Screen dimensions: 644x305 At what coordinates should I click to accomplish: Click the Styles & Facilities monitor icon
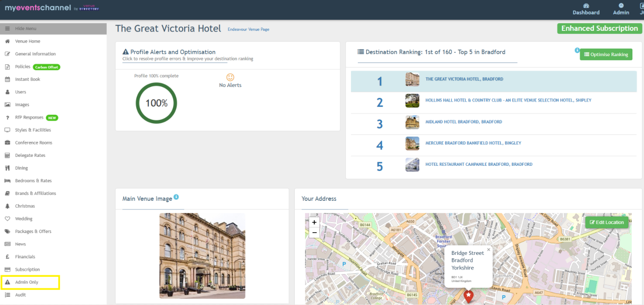[7, 130]
